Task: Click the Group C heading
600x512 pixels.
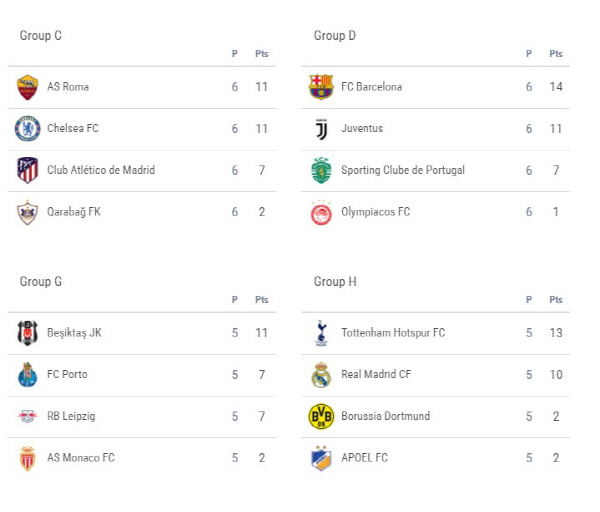Action: (41, 36)
